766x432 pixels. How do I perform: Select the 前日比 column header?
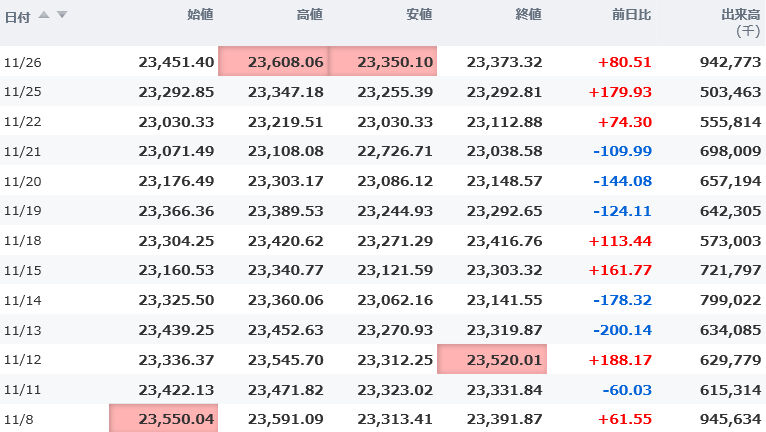tap(632, 16)
